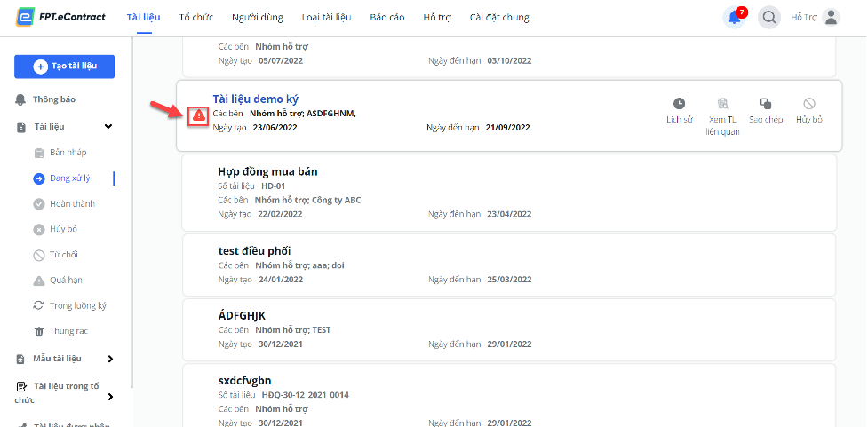Click the Hủy bỏ cancel icon
This screenshot has width=868, height=427.
coord(809,104)
